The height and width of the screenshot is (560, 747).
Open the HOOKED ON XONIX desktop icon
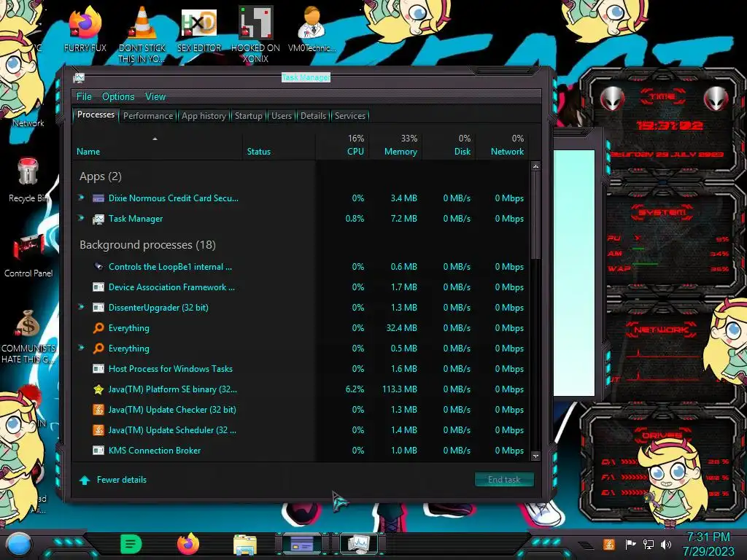(x=255, y=34)
